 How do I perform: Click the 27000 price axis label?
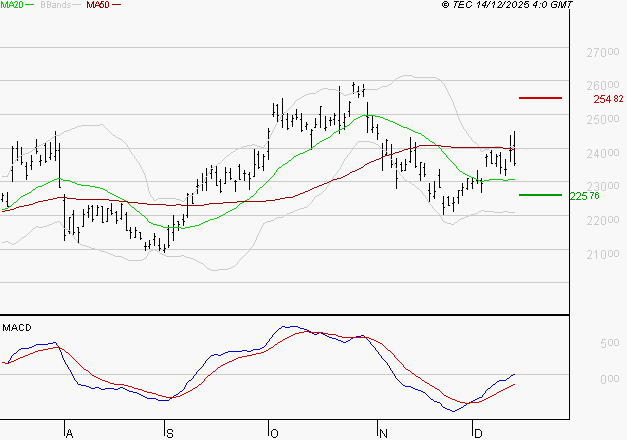coord(603,52)
